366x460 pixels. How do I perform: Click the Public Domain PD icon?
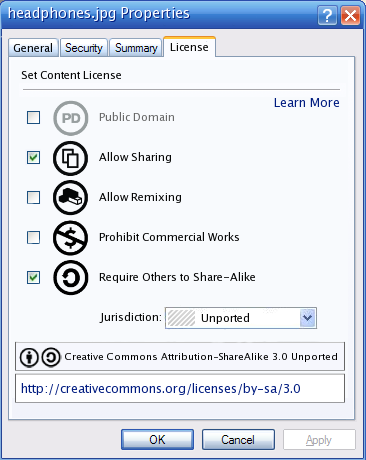pyautogui.click(x=71, y=118)
